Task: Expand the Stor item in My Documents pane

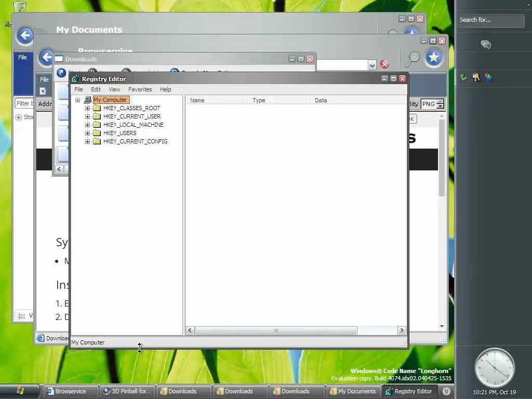Action: coord(19,117)
